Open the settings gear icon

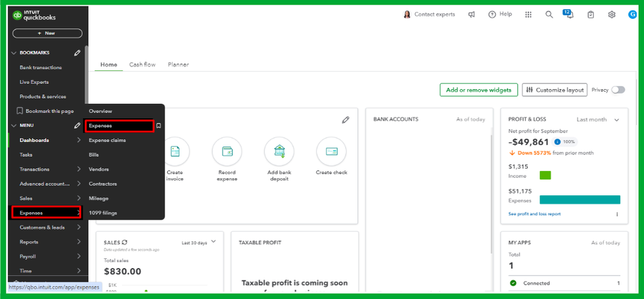tap(612, 14)
